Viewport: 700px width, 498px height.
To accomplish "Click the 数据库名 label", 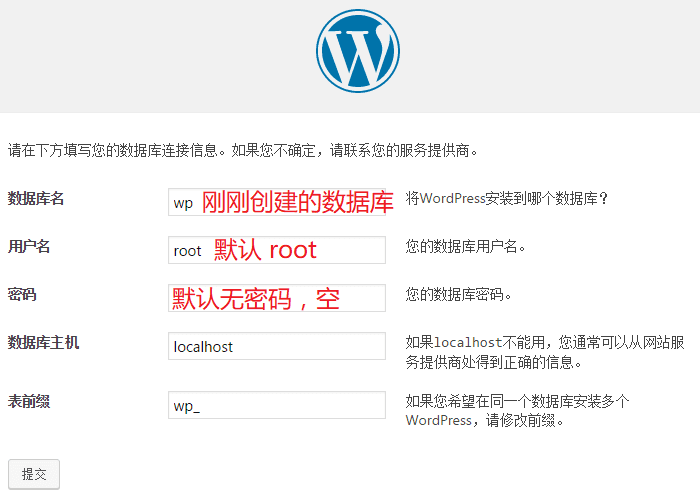I will (x=36, y=199).
